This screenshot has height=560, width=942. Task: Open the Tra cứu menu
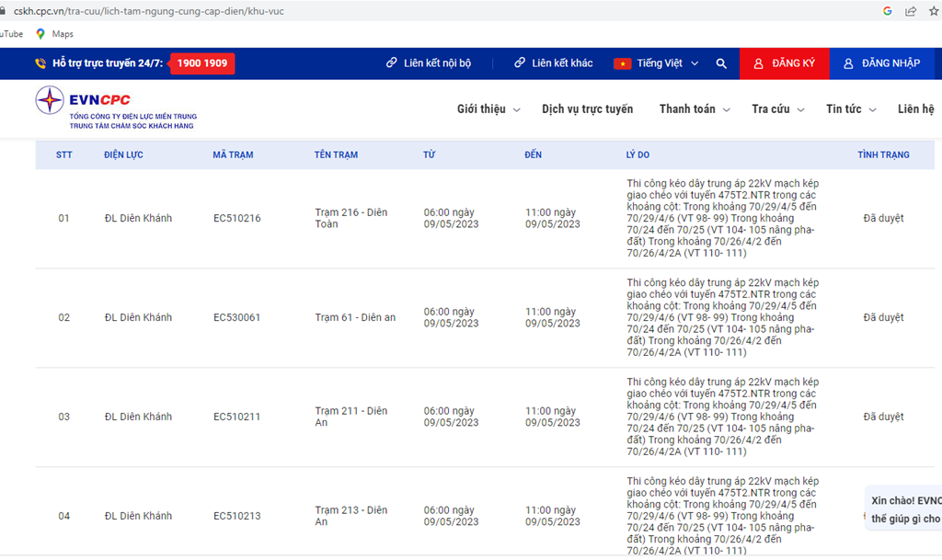click(777, 109)
